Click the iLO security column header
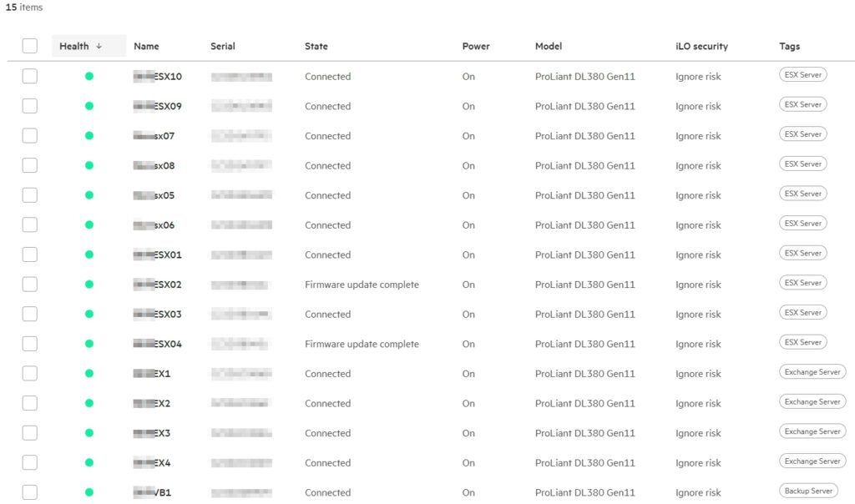The height and width of the screenshot is (504, 855). tap(701, 47)
